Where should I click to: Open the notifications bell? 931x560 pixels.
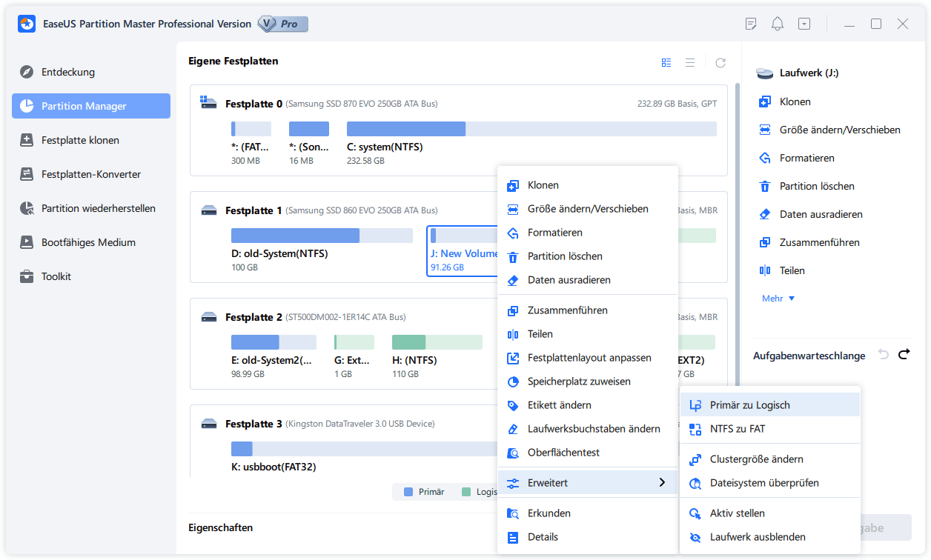pyautogui.click(x=778, y=24)
